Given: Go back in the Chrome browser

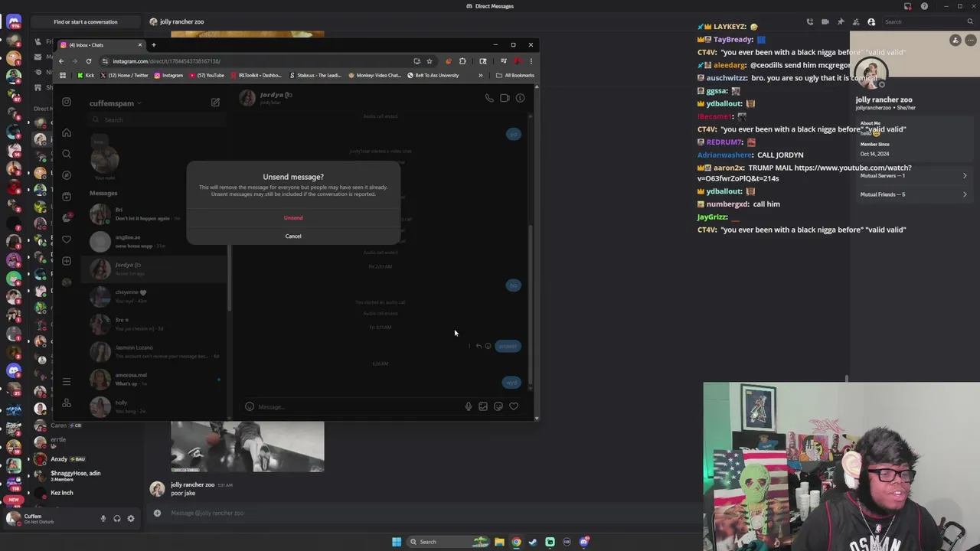Looking at the screenshot, I should pos(61,61).
